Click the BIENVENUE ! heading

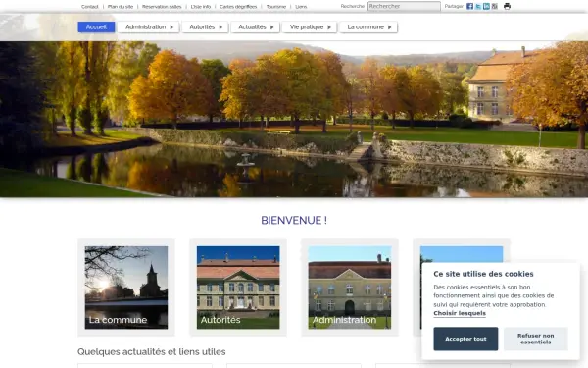(294, 221)
